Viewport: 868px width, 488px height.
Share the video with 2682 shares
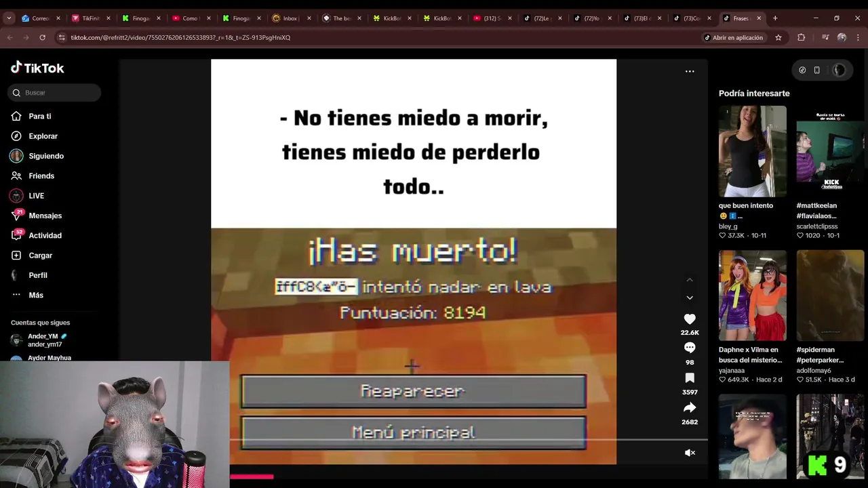pos(690,407)
